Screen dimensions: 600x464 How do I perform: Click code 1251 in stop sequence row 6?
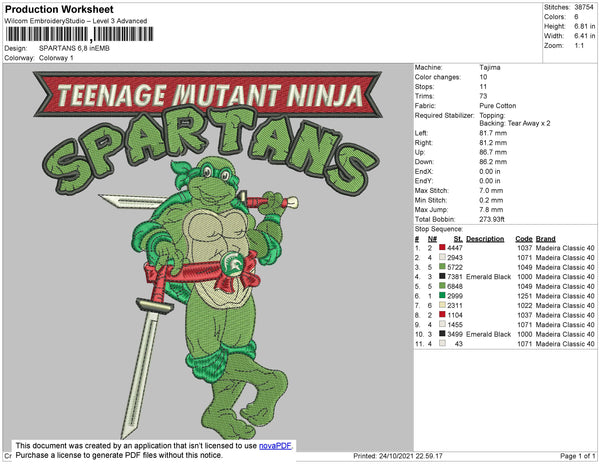525,296
